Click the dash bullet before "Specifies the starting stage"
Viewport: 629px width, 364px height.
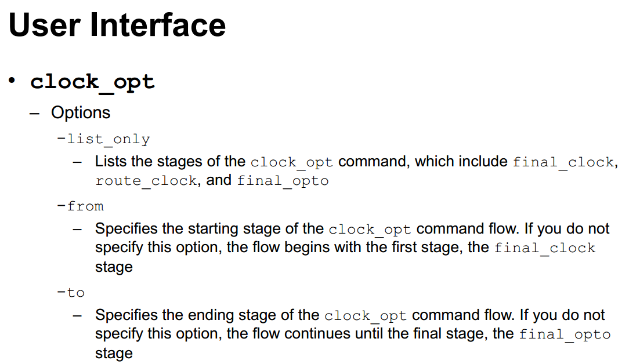point(77,229)
